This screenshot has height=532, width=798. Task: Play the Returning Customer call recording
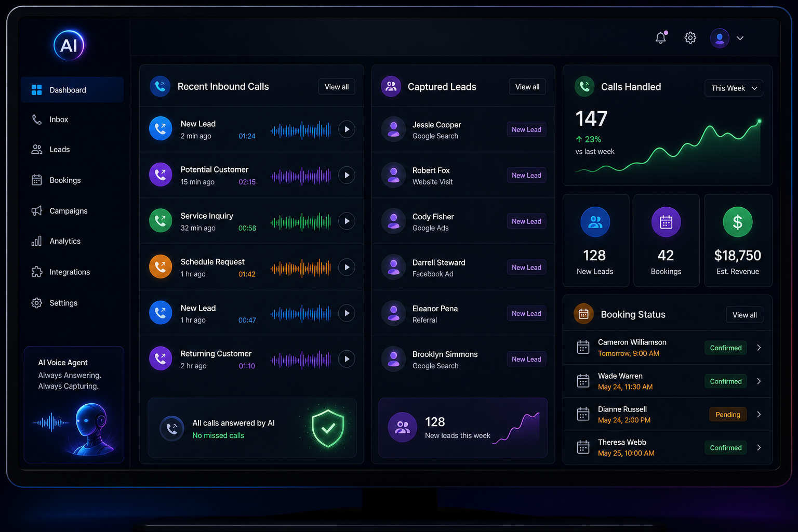347,358
